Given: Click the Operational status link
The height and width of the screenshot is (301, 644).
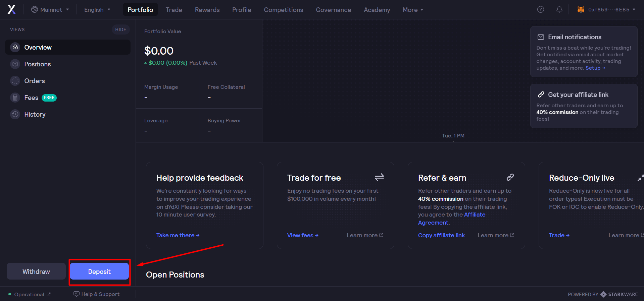Looking at the screenshot, I should pyautogui.click(x=30, y=294).
